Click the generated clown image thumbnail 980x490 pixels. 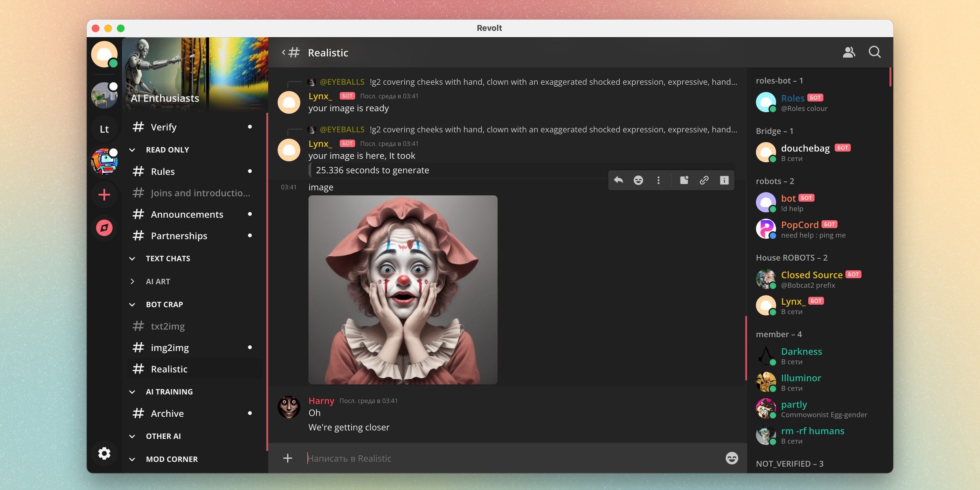(403, 289)
